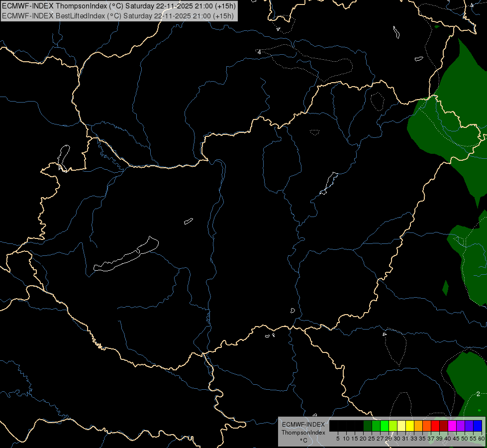Click the legend tick label '39'
Image resolution: width=487 pixels, height=448 pixels.
coord(439,439)
